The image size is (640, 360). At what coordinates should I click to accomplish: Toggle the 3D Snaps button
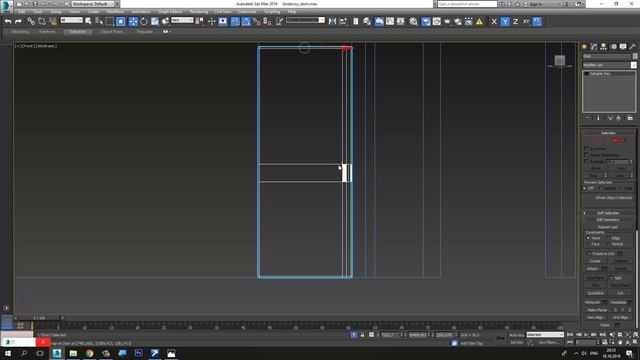point(235,21)
